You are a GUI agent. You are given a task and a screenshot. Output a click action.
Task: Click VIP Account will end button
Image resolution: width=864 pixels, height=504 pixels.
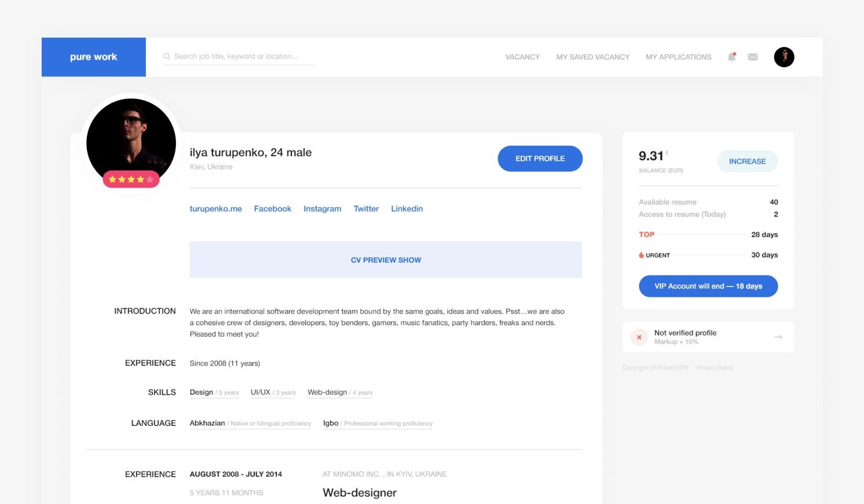708,286
